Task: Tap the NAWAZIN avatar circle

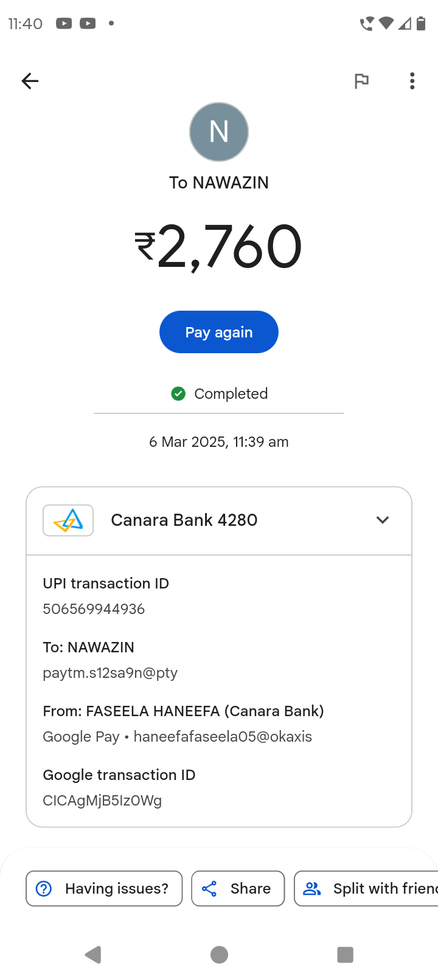Action: (x=219, y=132)
